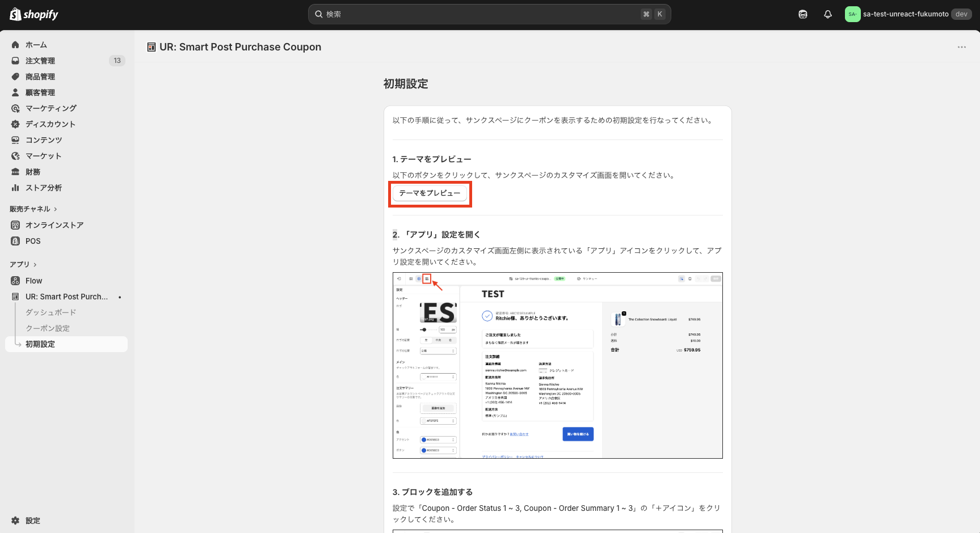Click the 設定 gear icon
Viewport: 980px width, 533px height.
[x=15, y=521]
